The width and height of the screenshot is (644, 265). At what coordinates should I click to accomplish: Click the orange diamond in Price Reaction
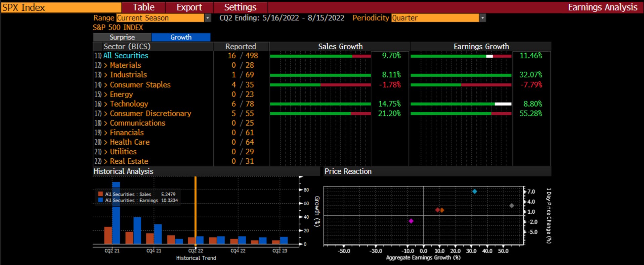coord(442,210)
